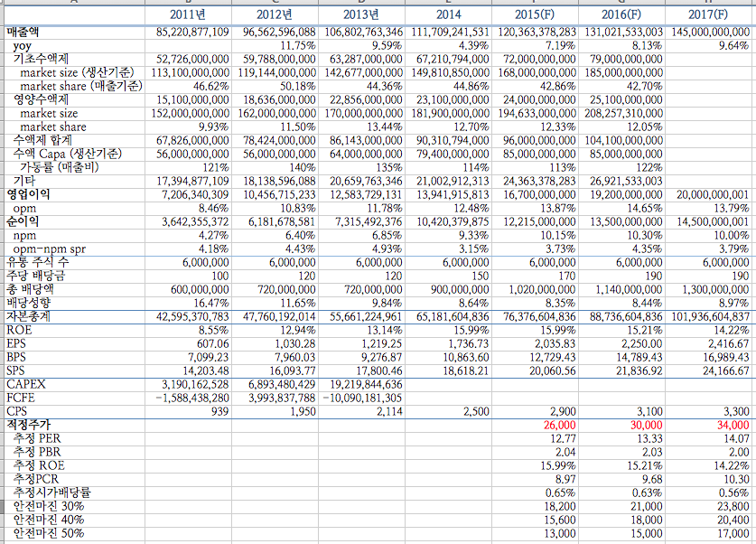Select cell with 145,000,000,000 revenue
Screen dimensions: 756x544
pyautogui.click(x=710, y=33)
